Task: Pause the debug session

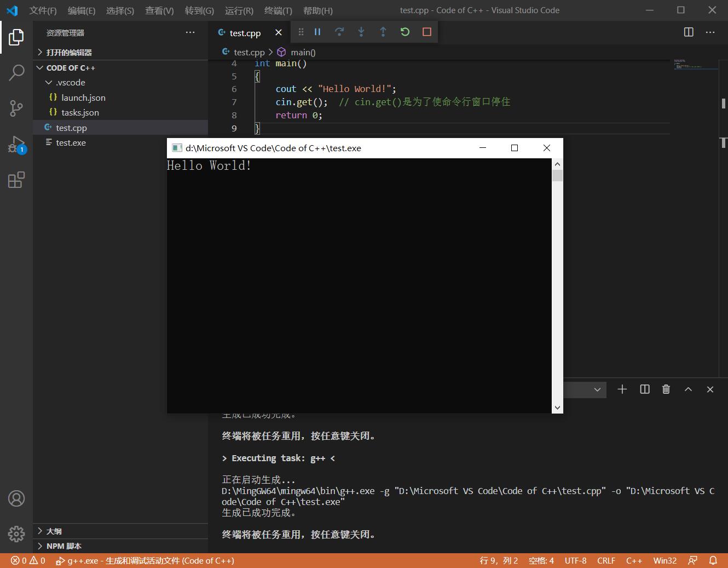Action: click(x=317, y=32)
